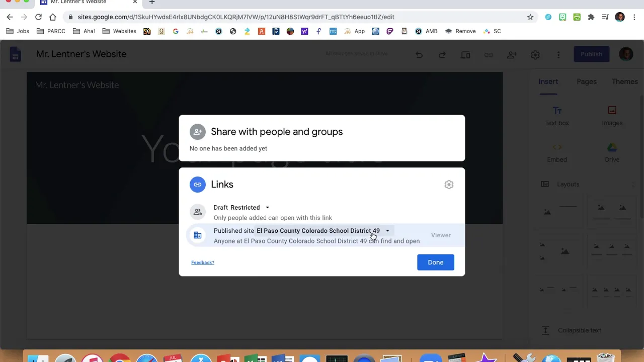Viewport: 644px width, 362px height.
Task: Close the Mr. Lentner's Website tab
Action: [x=135, y=3]
